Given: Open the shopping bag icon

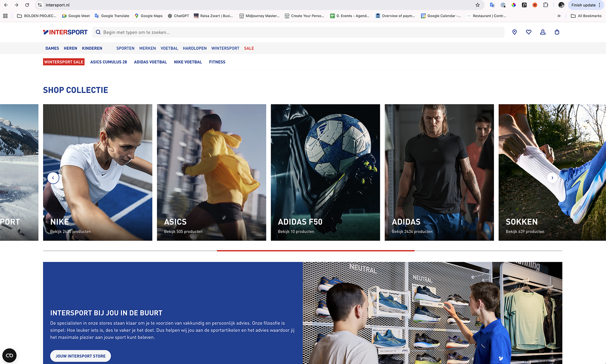Looking at the screenshot, I should [557, 32].
